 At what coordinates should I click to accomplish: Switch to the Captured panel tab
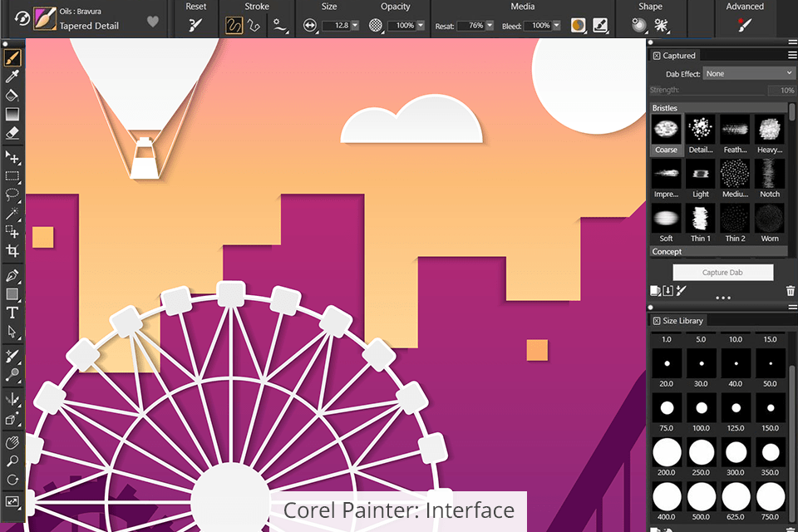tap(674, 56)
